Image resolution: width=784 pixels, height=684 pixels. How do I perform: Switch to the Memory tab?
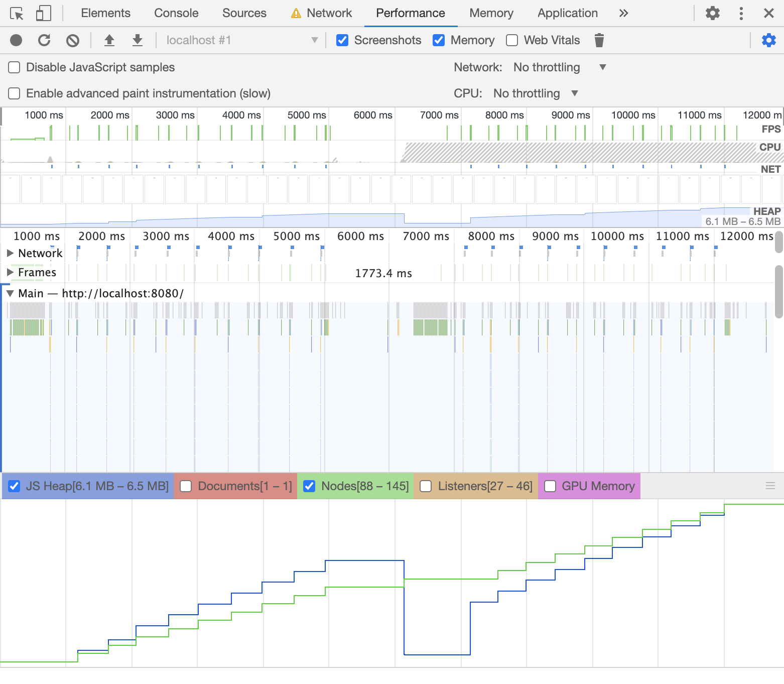[x=491, y=13]
